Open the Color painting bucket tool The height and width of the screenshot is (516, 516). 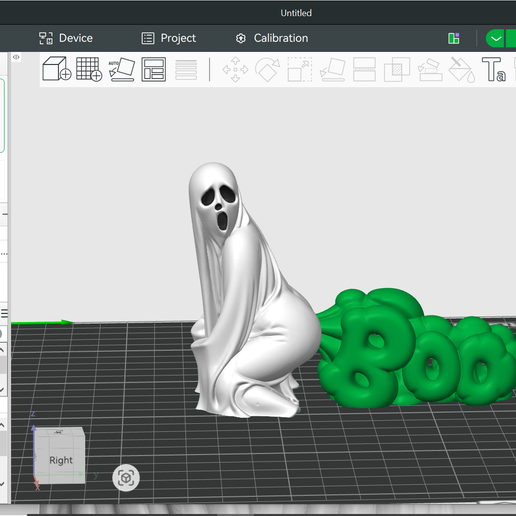[x=462, y=70]
